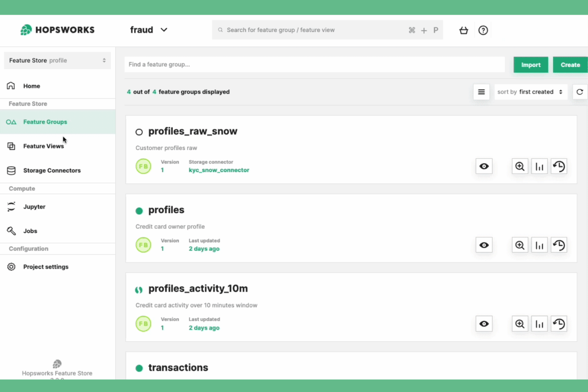Viewport: 588px width, 392px height.
Task: Open the help question mark icon
Action: (x=483, y=30)
